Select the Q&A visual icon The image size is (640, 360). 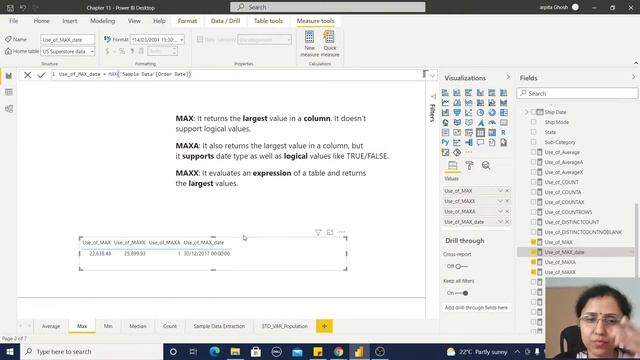[x=480, y=142]
